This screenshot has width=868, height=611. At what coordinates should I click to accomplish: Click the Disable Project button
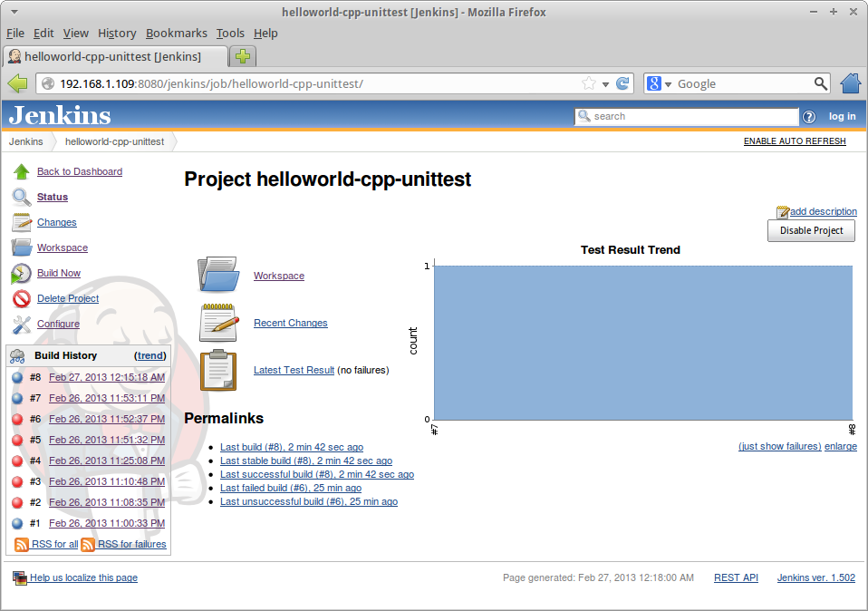(x=811, y=230)
